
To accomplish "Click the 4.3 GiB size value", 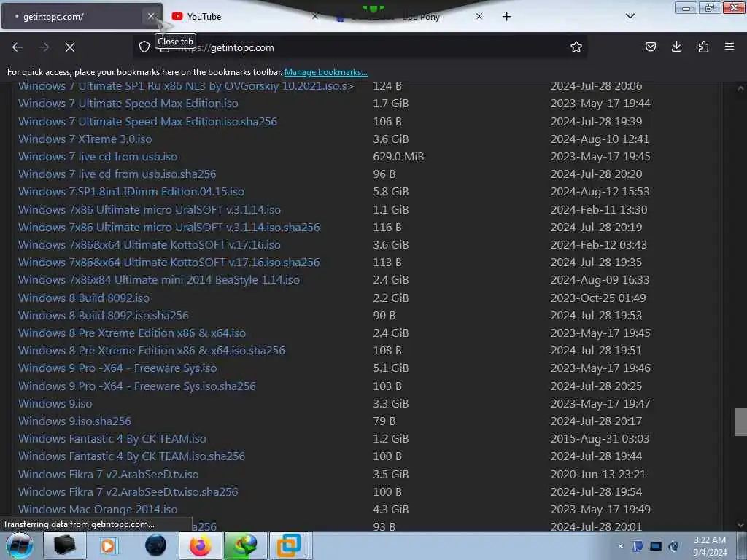I will click(x=391, y=510).
